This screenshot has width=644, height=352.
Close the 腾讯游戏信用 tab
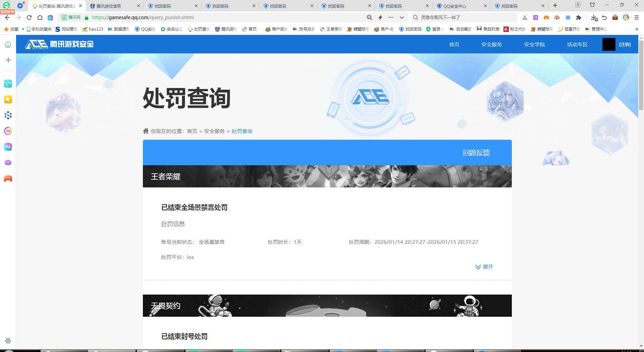(139, 6)
